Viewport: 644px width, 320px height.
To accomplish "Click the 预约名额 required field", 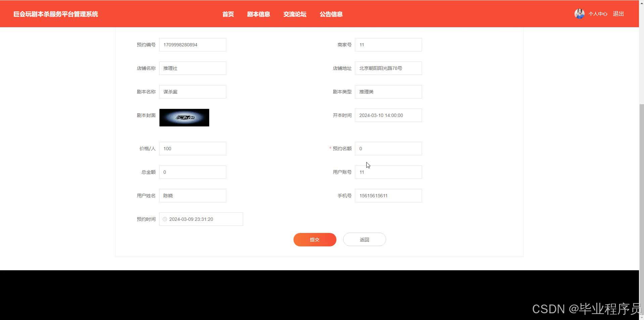I will [388, 148].
